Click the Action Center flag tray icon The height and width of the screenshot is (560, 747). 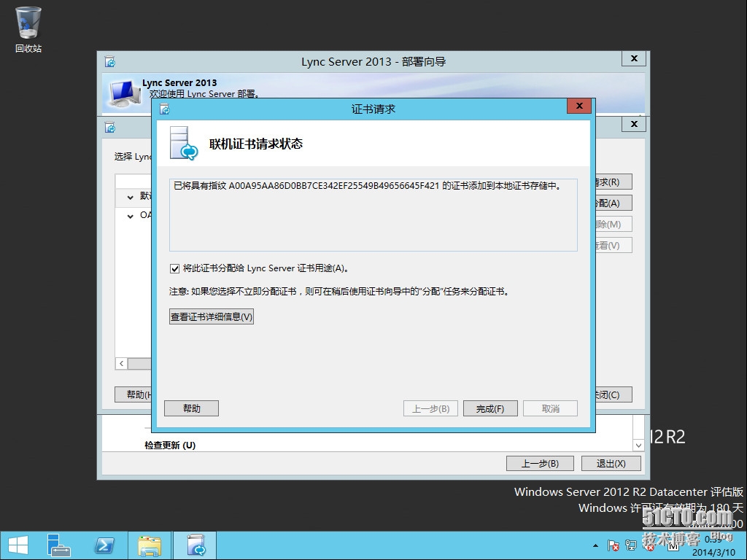(x=614, y=545)
